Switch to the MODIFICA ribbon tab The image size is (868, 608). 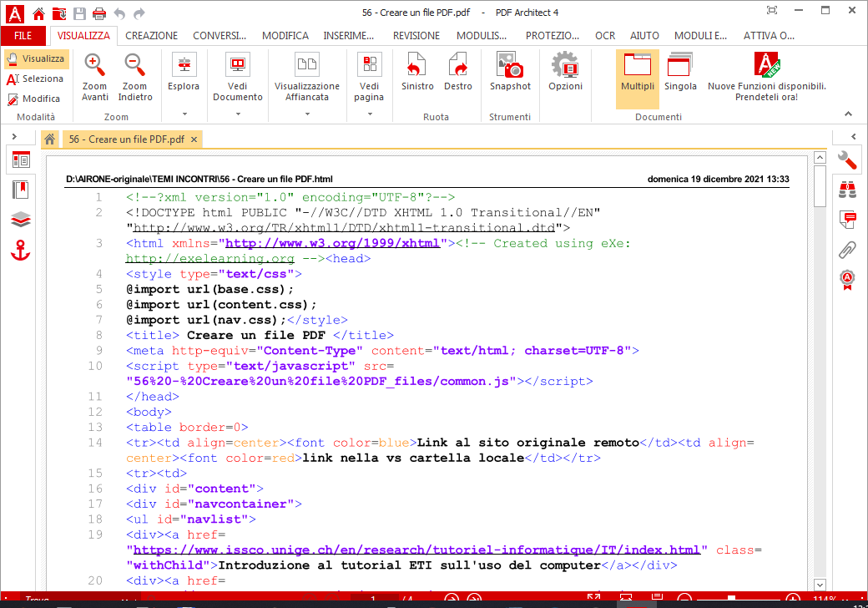[x=285, y=36]
